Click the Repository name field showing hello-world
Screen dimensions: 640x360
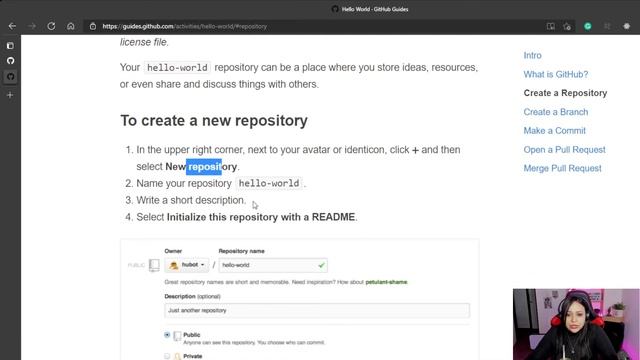click(x=273, y=265)
